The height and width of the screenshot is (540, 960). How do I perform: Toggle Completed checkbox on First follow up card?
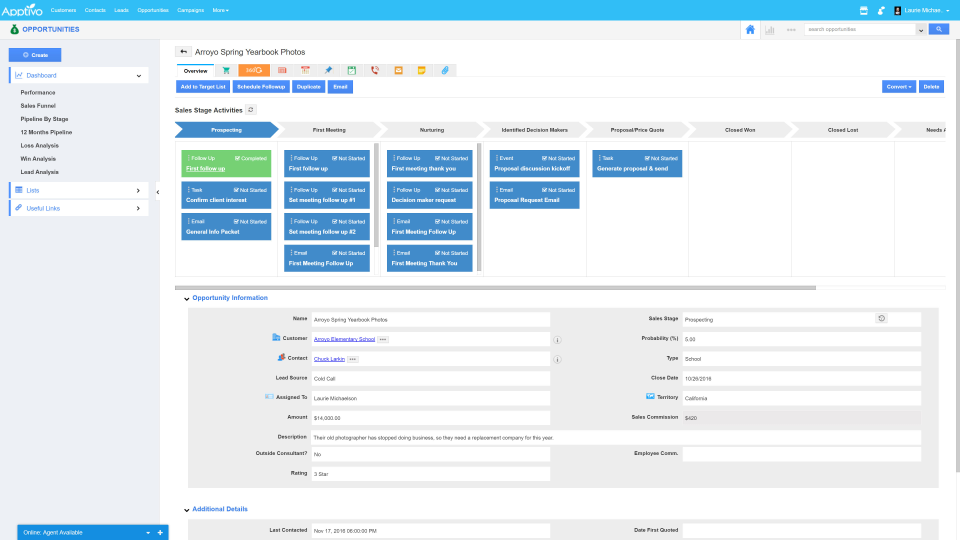click(x=237, y=158)
